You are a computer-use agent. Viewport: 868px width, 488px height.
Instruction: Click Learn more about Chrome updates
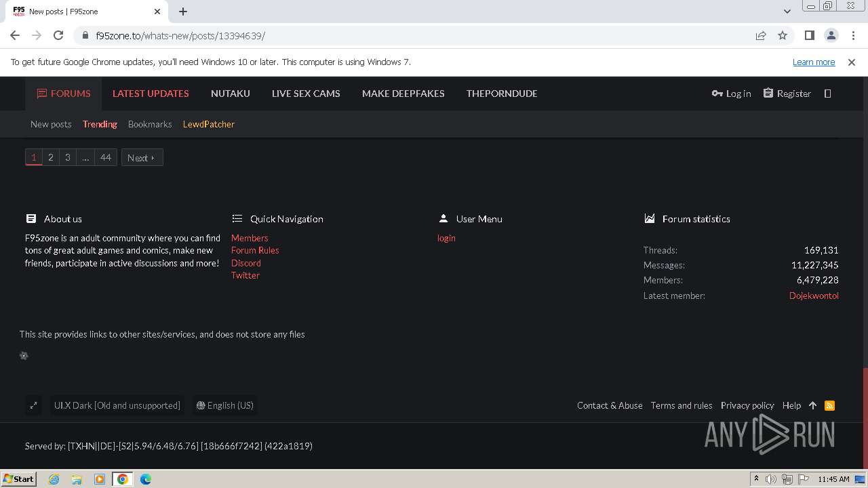[x=814, y=62]
